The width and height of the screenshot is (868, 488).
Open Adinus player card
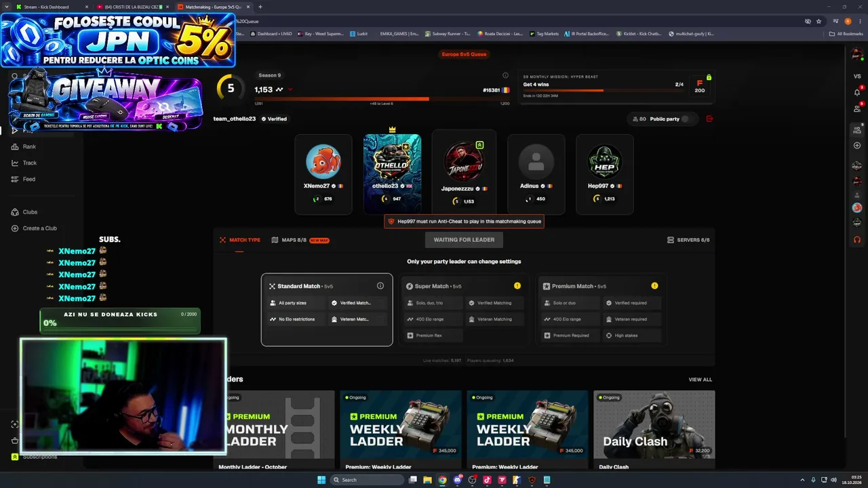click(536, 174)
